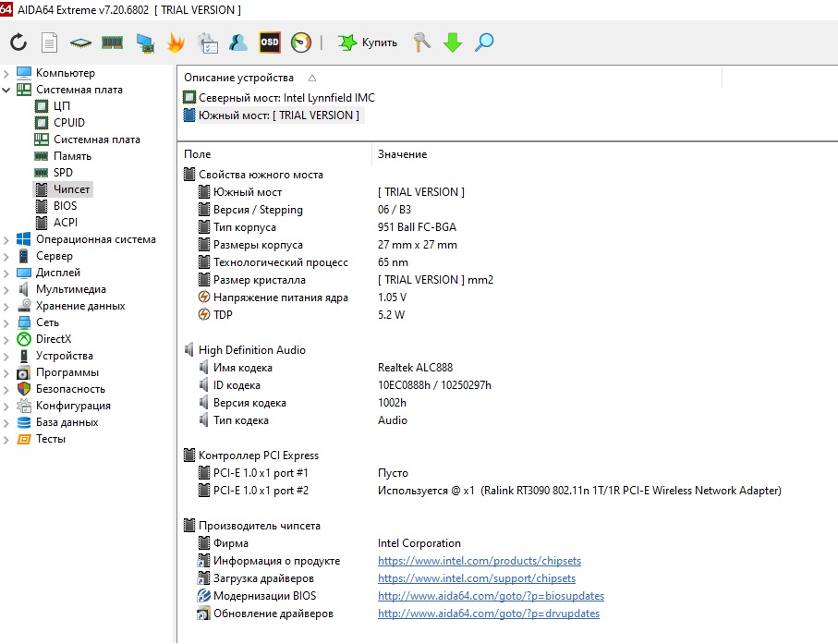Collapse the Системная плата tree node
This screenshot has height=644, width=838.
(x=6, y=90)
